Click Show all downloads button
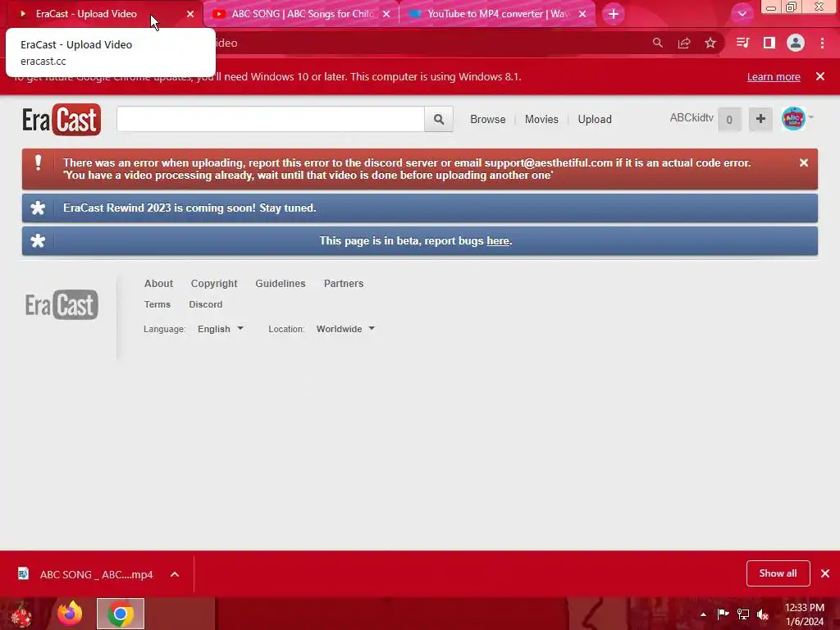Image resolution: width=840 pixels, height=630 pixels. 778,573
